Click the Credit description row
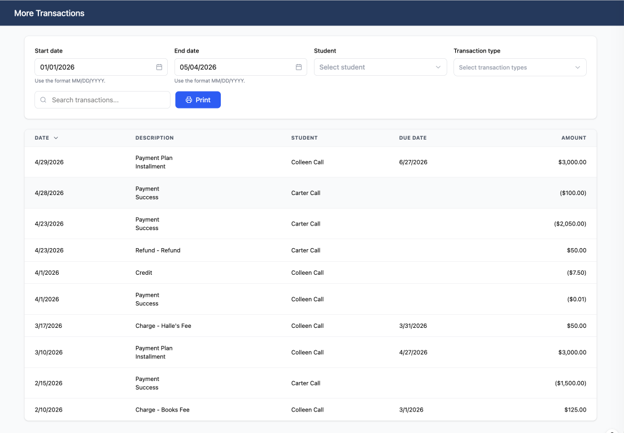 click(144, 272)
